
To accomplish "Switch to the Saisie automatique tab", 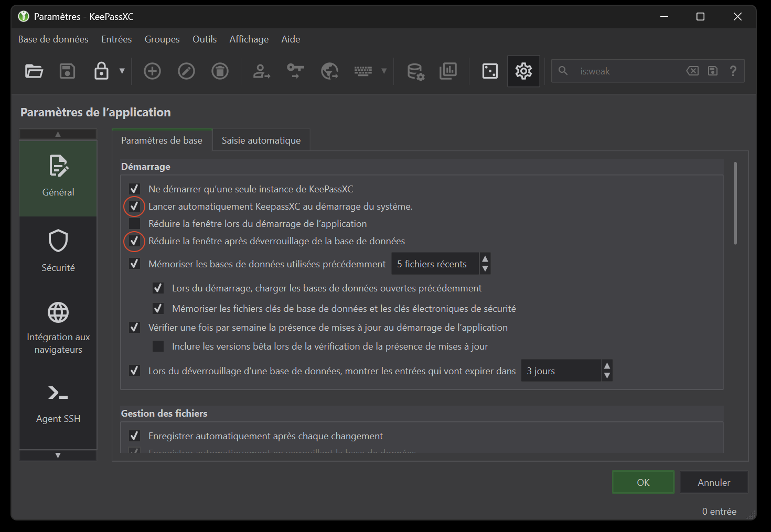I will point(261,140).
